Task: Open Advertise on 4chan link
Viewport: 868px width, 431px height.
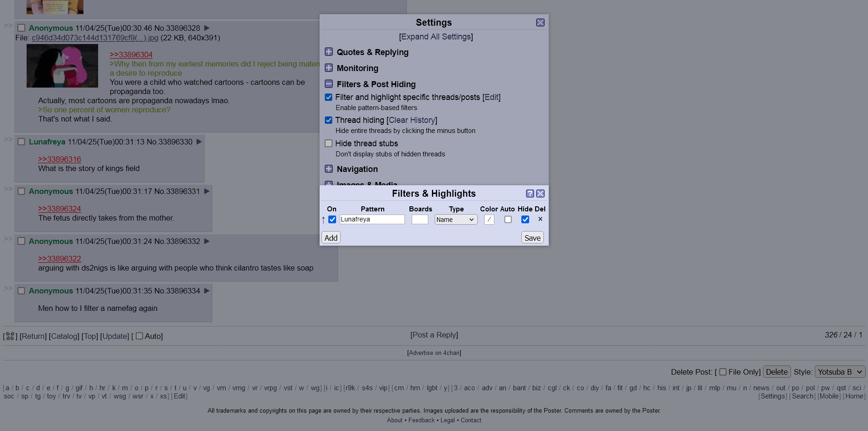Action: pyautogui.click(x=434, y=353)
